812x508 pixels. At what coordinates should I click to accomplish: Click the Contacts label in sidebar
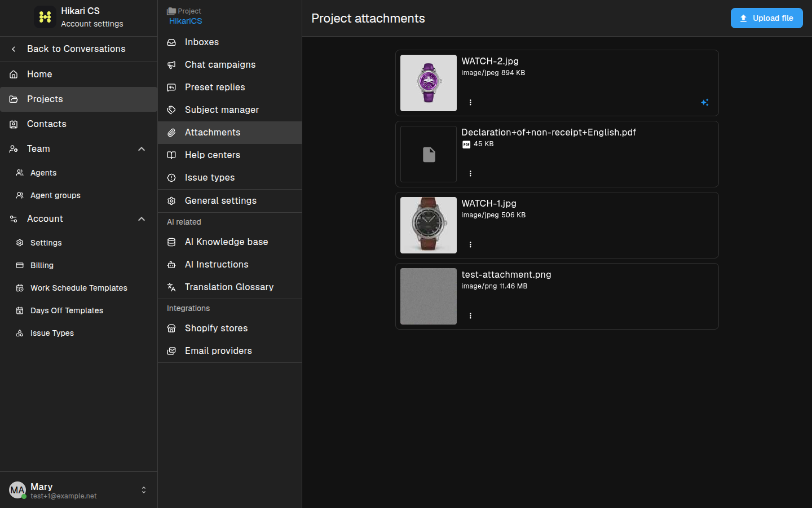click(x=47, y=124)
